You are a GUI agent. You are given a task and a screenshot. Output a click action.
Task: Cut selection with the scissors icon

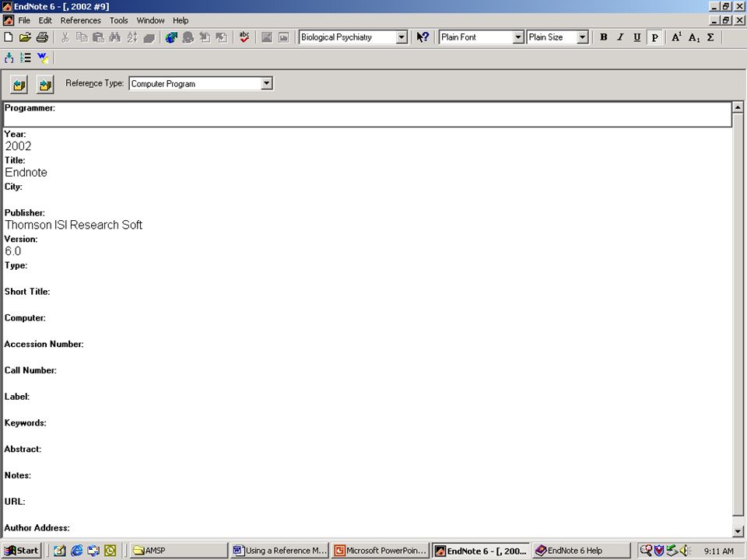coord(65,37)
